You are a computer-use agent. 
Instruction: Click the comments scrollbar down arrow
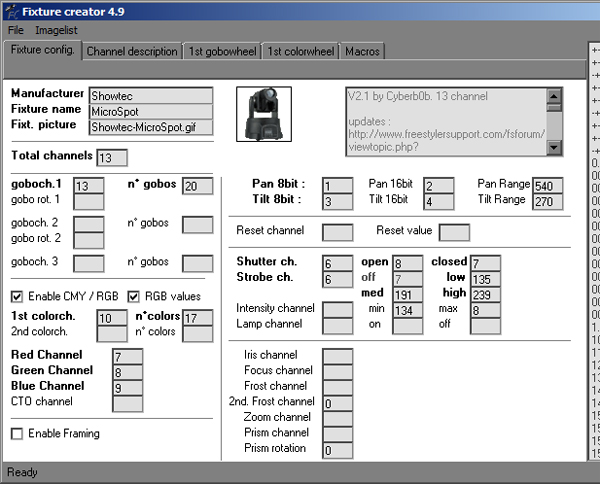click(x=554, y=147)
